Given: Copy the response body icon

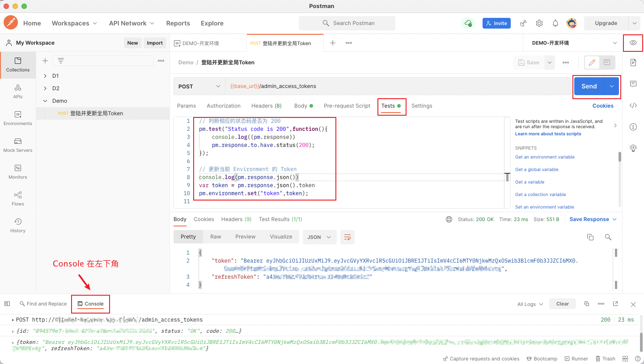Looking at the screenshot, I should (590, 237).
